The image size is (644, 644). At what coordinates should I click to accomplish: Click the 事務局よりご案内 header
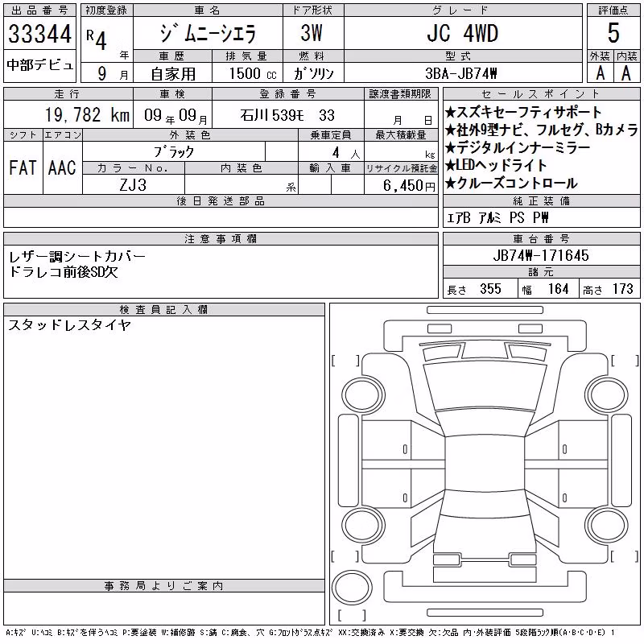pyautogui.click(x=163, y=586)
